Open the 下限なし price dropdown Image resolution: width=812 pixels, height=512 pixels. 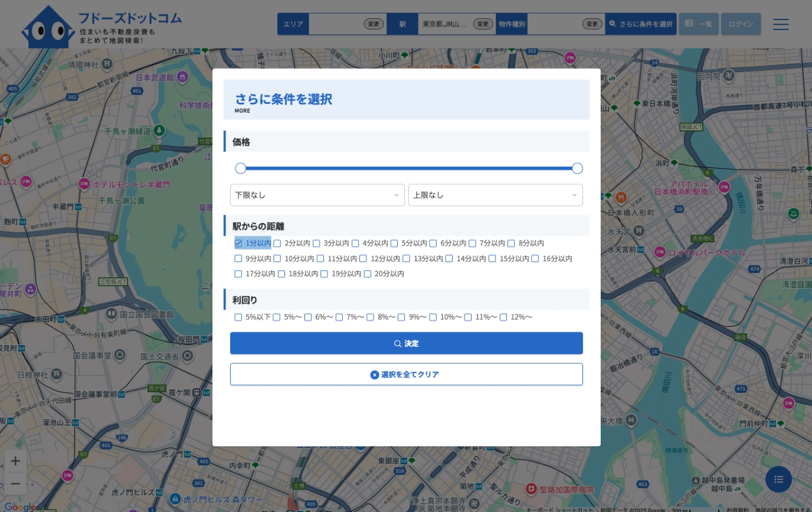click(317, 195)
